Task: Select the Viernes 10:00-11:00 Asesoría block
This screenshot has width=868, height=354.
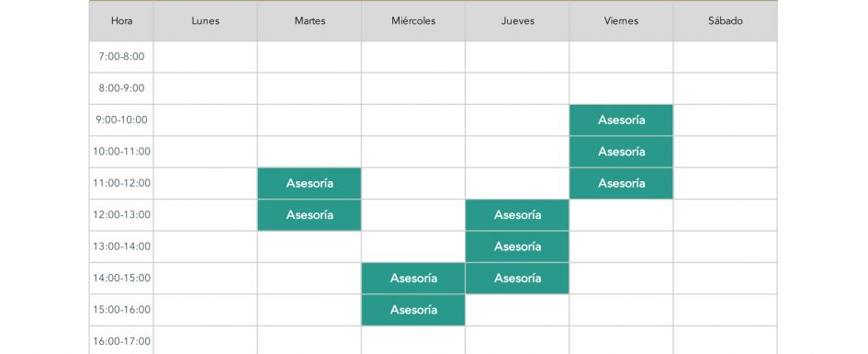Action: tap(621, 152)
